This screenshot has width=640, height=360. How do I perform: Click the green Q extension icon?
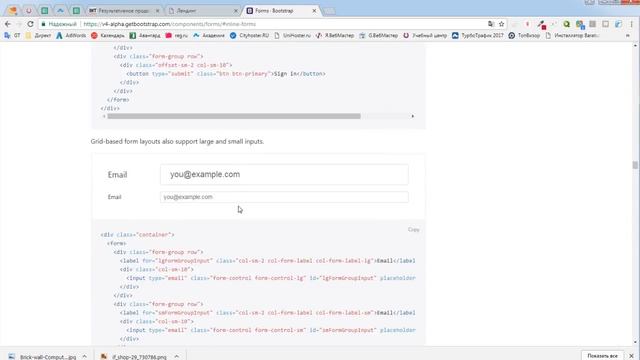pyautogui.click(x=567, y=24)
